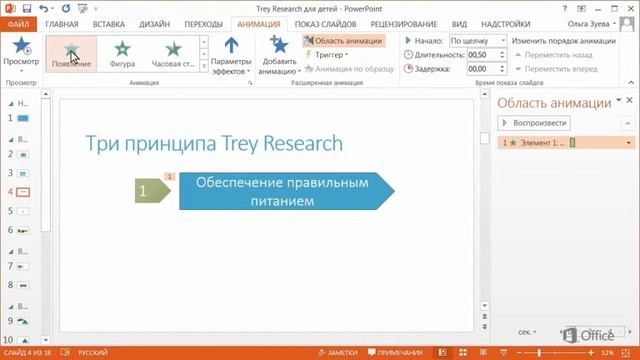Viewport: 640px width, 360px height.
Task: Start slideshow from beginning via quick access icon
Action: (x=82, y=9)
